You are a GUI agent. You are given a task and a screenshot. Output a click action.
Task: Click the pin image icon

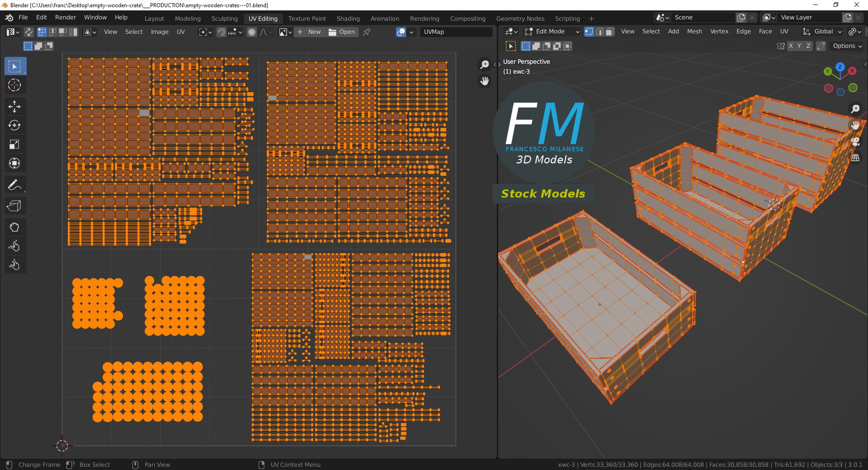(x=367, y=32)
